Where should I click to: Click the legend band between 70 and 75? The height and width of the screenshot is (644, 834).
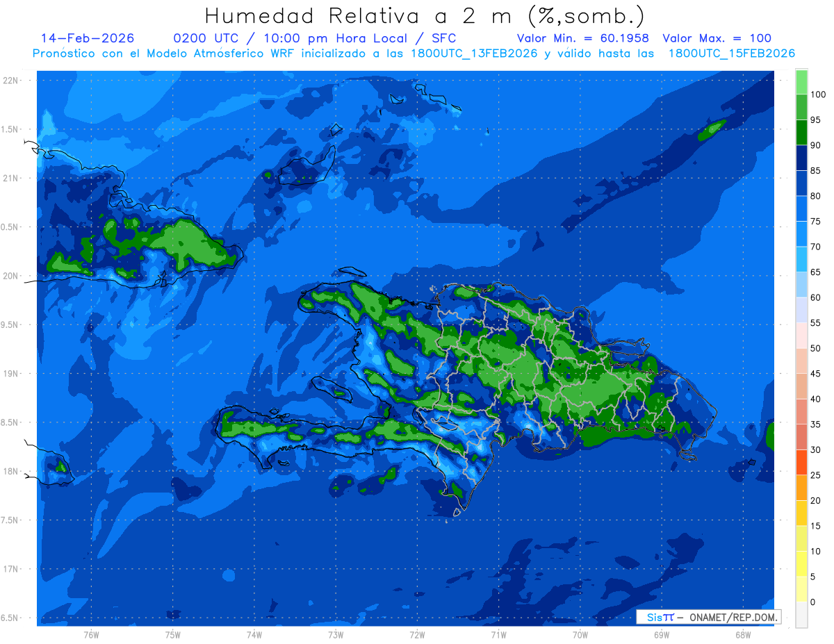click(x=801, y=234)
